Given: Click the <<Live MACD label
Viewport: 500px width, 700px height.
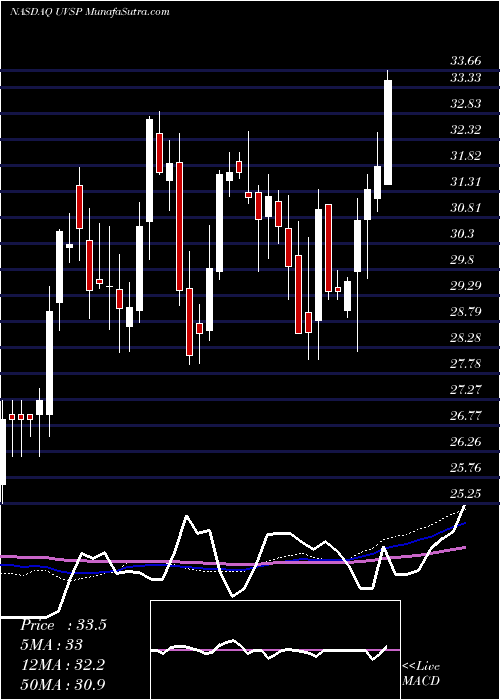Looking at the screenshot, I should coord(421,674).
